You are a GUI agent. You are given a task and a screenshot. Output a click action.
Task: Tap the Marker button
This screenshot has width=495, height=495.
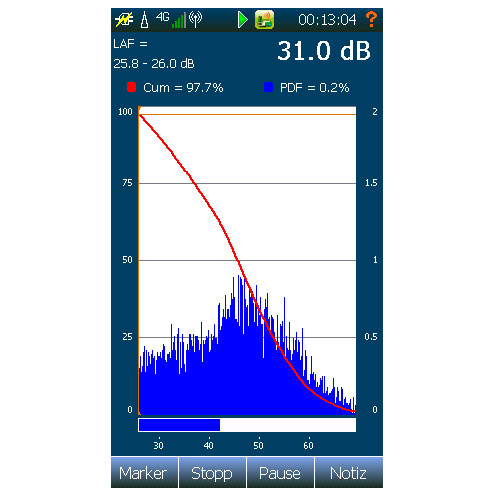[x=144, y=472]
